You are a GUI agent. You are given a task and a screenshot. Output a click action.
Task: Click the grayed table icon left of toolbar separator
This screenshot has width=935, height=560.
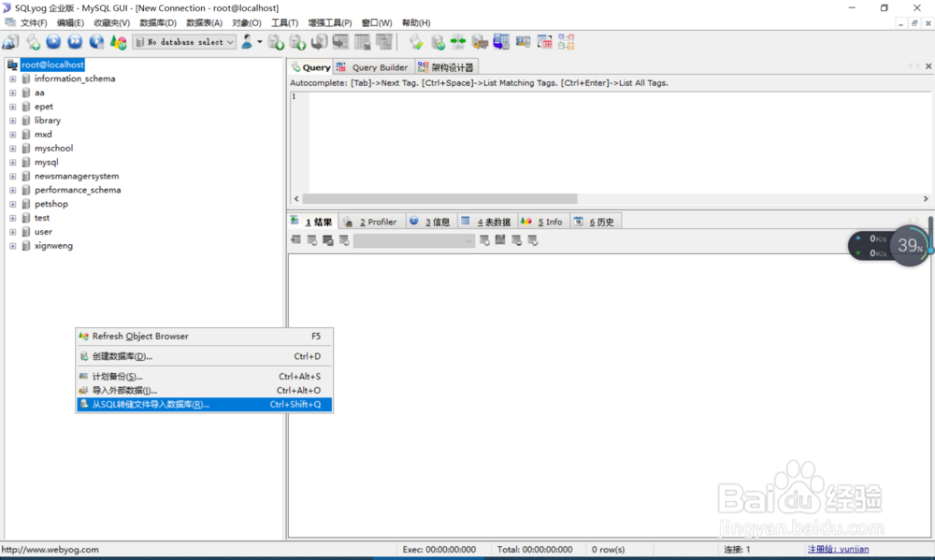(x=384, y=42)
